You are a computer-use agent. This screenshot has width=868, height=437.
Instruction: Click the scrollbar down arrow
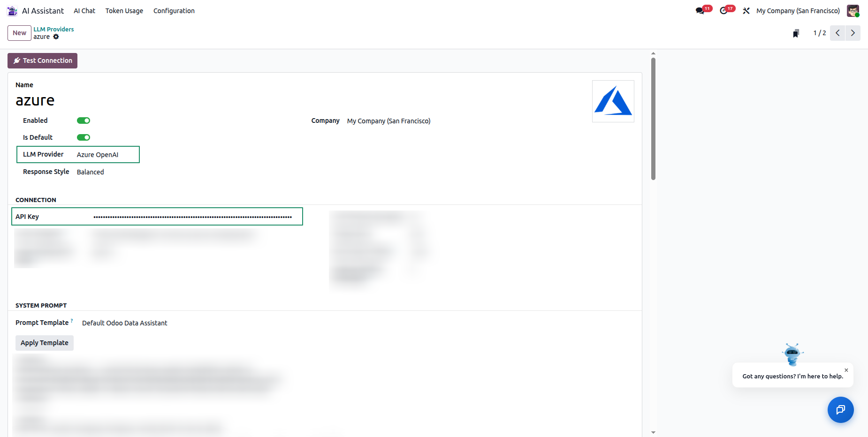[x=653, y=433]
